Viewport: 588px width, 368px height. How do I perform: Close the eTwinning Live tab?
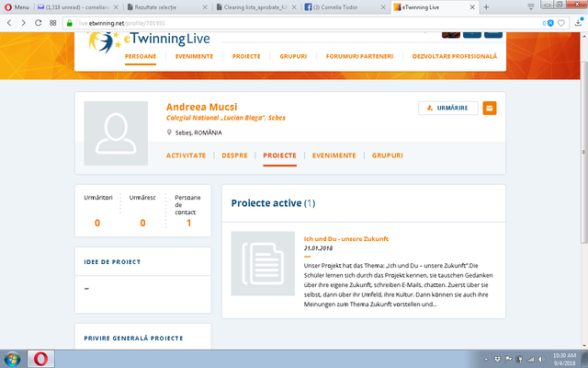pyautogui.click(x=472, y=7)
